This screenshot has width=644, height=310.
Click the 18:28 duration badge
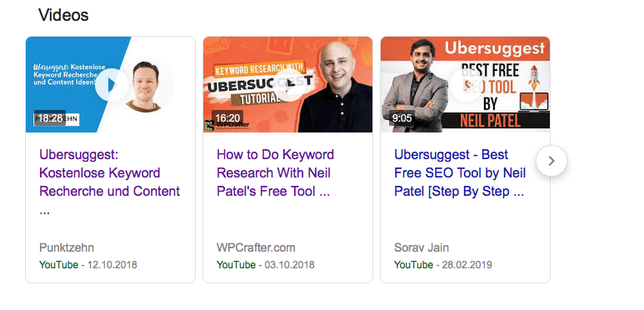[50, 118]
